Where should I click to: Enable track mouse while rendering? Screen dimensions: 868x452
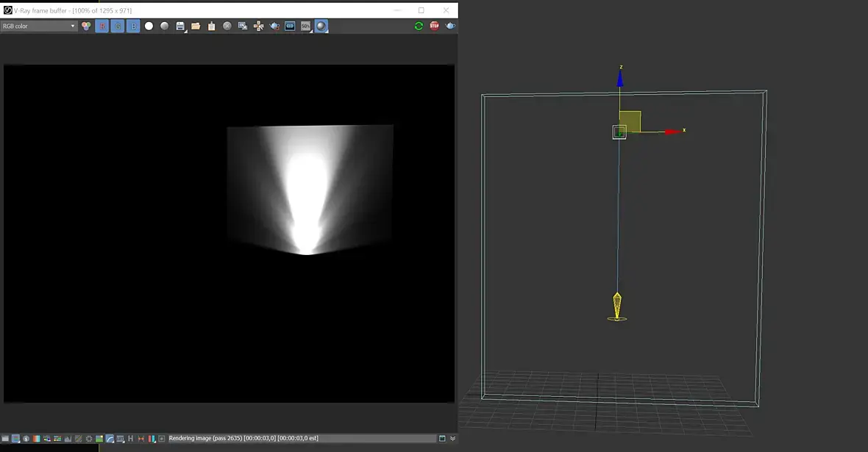coord(258,26)
